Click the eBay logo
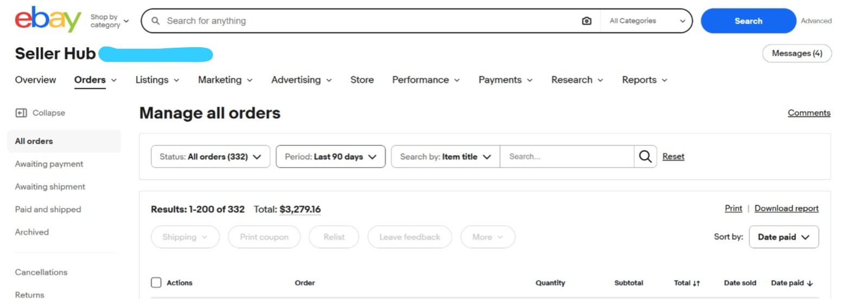The width and height of the screenshot is (868, 299). click(48, 20)
